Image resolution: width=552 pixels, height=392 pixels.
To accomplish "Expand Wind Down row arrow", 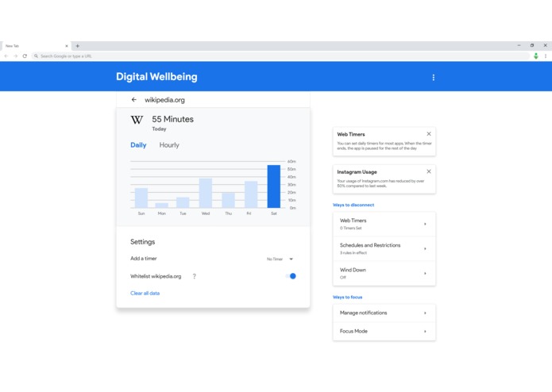I will pos(425,273).
